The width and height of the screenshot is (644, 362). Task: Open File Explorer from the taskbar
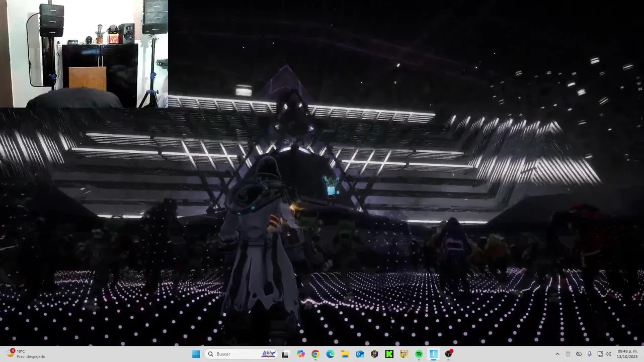tap(345, 354)
